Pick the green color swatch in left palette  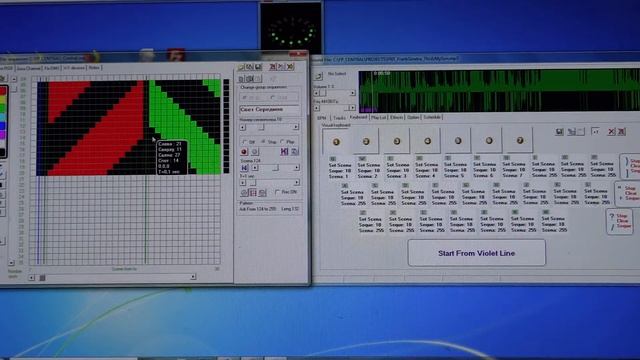pyautogui.click(x=3, y=108)
